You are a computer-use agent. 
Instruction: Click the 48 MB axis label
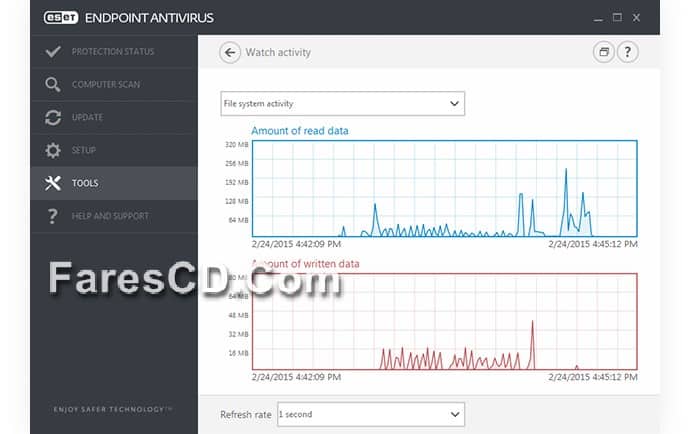coord(239,316)
